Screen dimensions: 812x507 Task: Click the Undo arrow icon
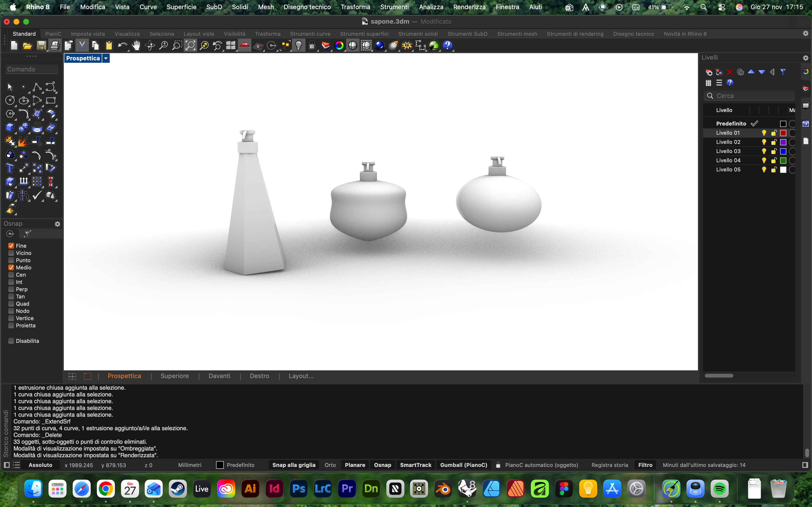point(123,46)
